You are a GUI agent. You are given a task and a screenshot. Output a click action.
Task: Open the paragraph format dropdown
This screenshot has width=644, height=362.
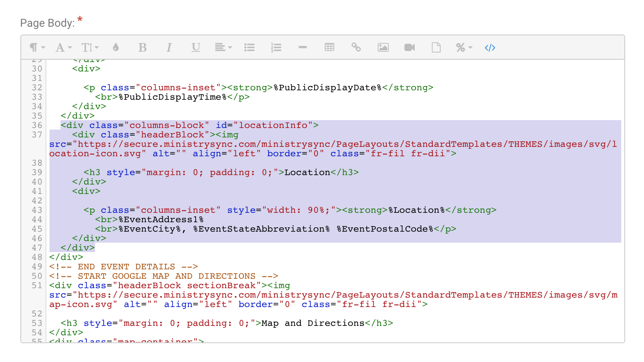click(x=37, y=48)
